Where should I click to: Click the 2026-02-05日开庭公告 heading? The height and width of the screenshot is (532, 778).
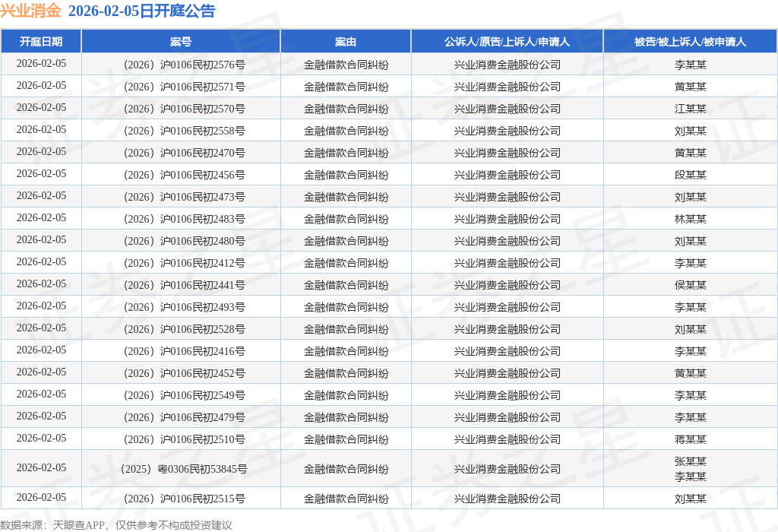(x=142, y=11)
